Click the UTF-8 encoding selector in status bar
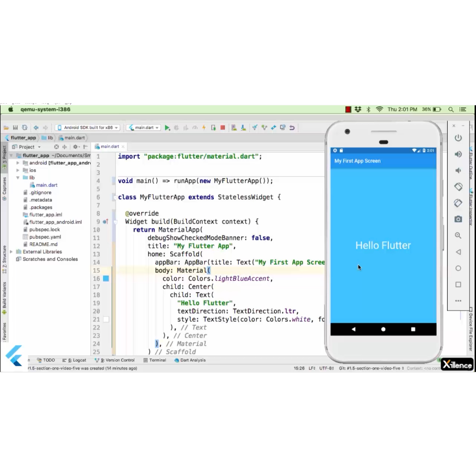Viewport: 476px width, 476px height. [327, 368]
